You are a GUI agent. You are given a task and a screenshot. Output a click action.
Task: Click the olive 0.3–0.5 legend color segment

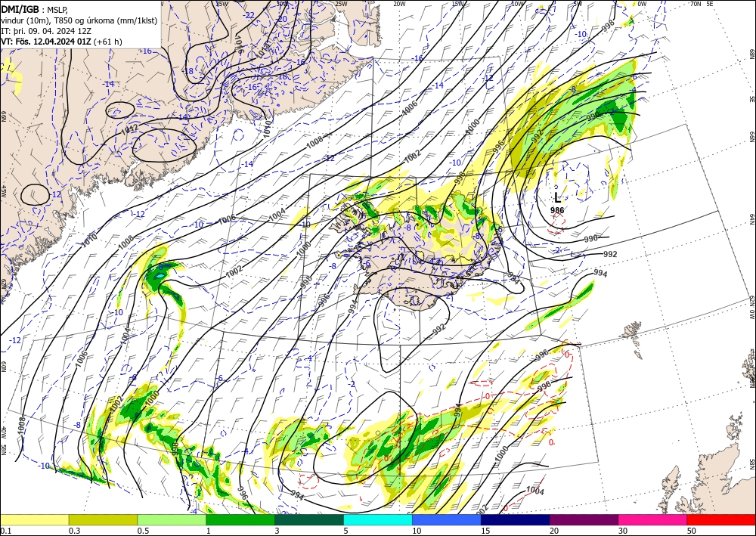[103, 519]
